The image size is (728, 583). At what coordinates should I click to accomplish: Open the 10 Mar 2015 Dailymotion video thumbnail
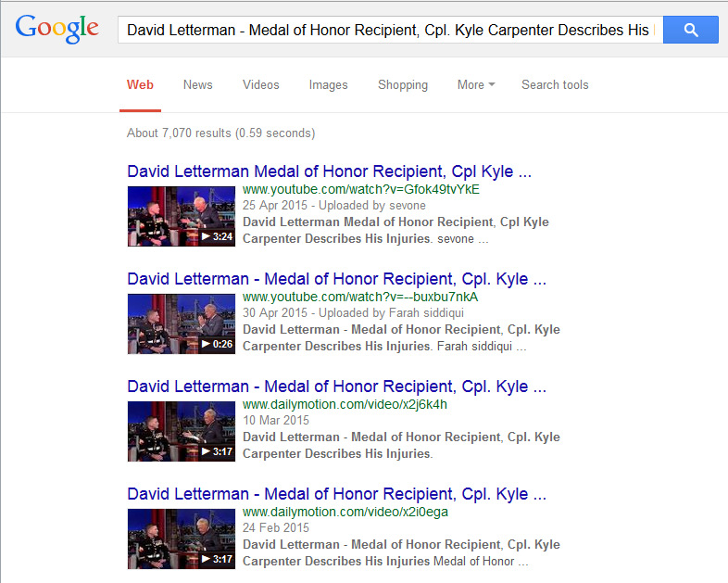coord(181,431)
